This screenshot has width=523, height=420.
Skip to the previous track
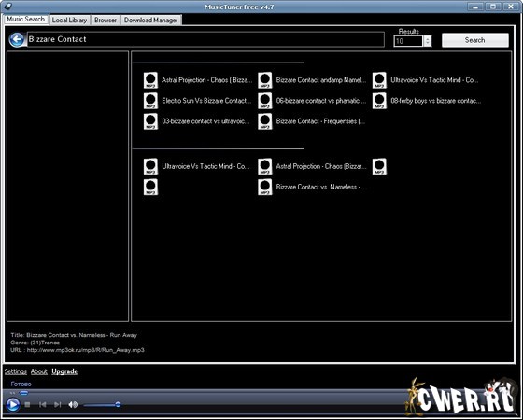tap(42, 405)
